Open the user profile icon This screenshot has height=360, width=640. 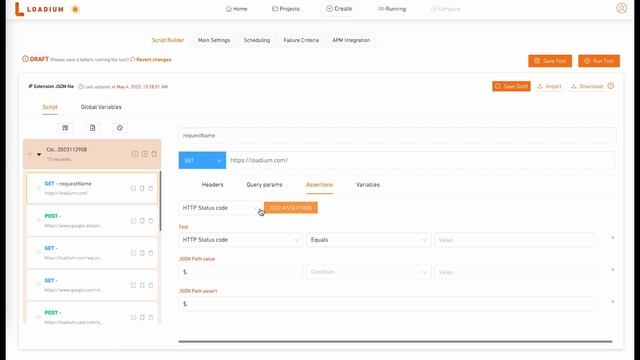[x=621, y=8]
